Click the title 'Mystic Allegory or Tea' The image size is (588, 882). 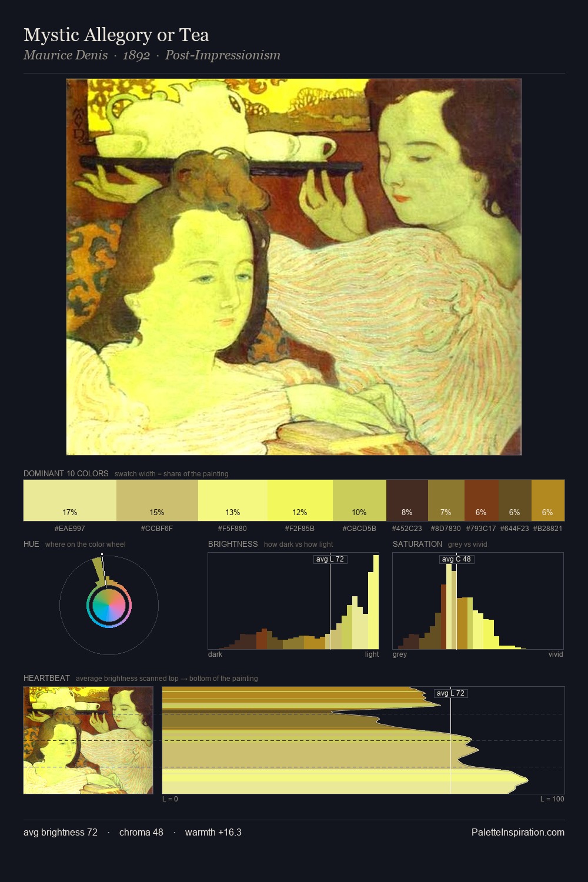tap(116, 35)
